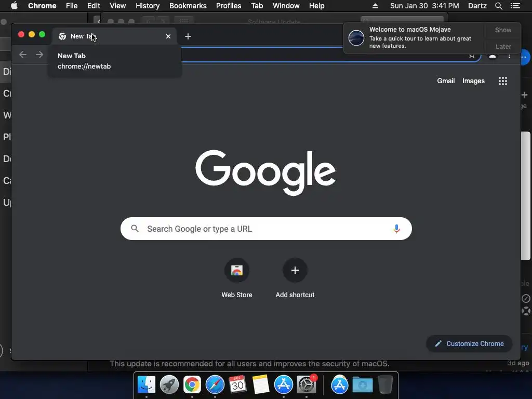532x399 pixels.
Task: Open the Downloads folder in the Dock
Action: point(362,385)
